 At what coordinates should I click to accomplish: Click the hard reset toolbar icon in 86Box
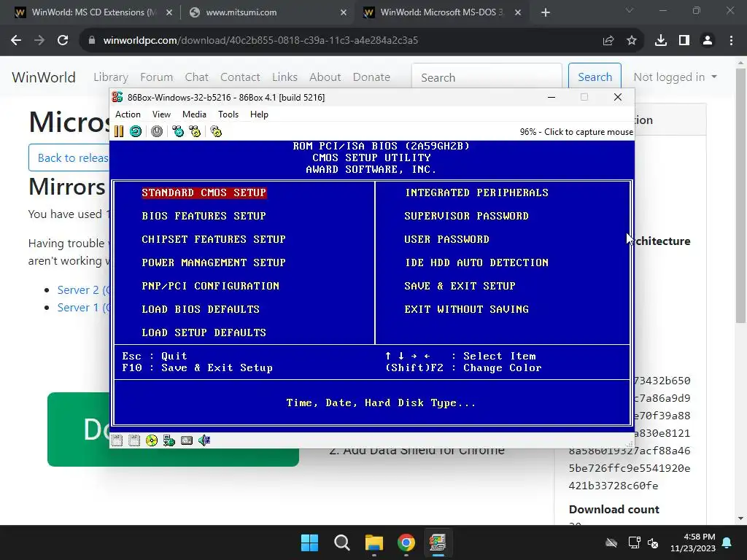(x=136, y=131)
